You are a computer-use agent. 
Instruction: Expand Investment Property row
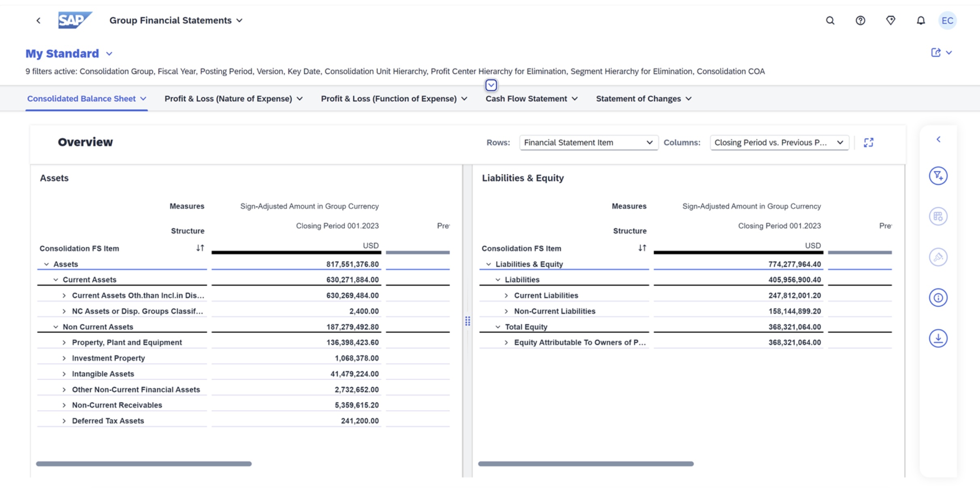point(64,359)
